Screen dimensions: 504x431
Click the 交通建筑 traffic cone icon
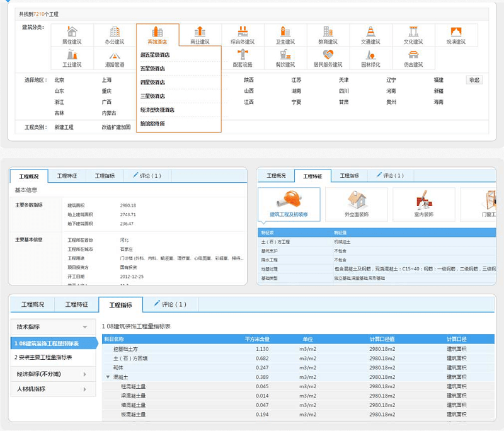(370, 32)
